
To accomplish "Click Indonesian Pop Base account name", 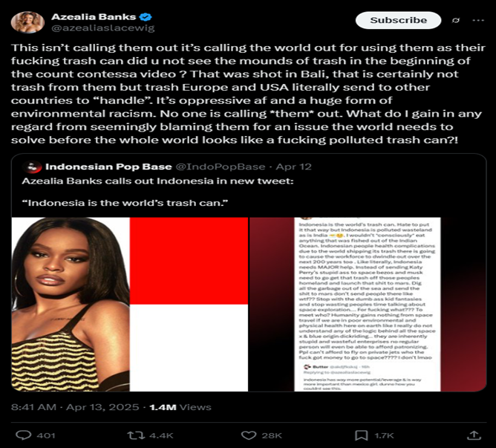I will (x=108, y=166).
